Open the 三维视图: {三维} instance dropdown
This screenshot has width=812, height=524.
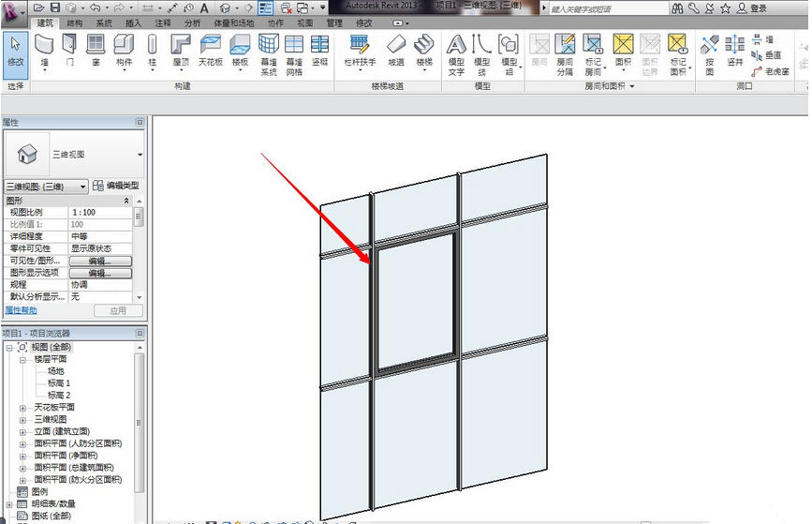[82, 187]
